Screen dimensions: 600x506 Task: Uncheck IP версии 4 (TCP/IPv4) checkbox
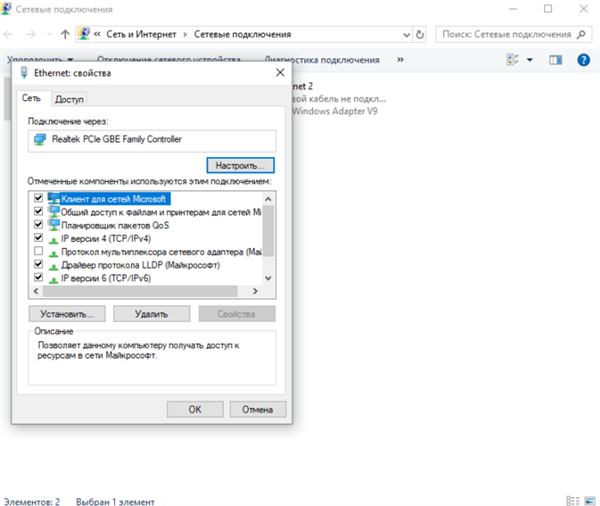tap(38, 238)
